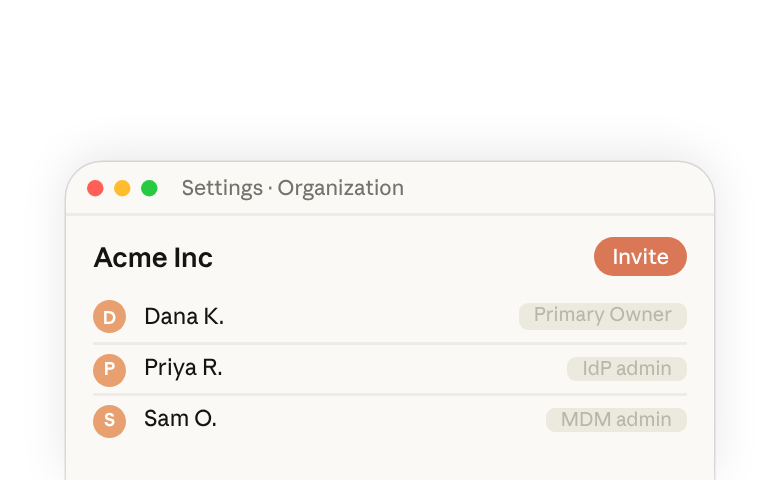This screenshot has height=480, width=780.
Task: Minimize window using the yellow button
Action: point(122,189)
